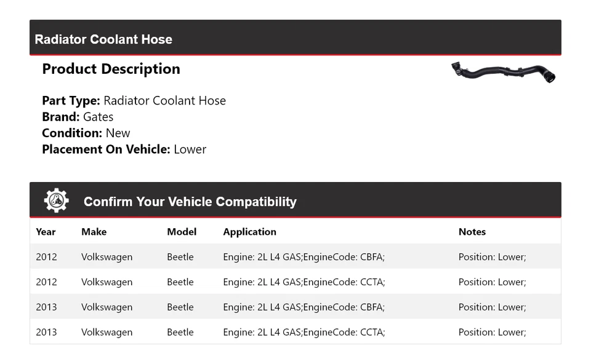Sort by the Year column header
Image resolution: width=591 pixels, height=364 pixels.
[46, 232]
